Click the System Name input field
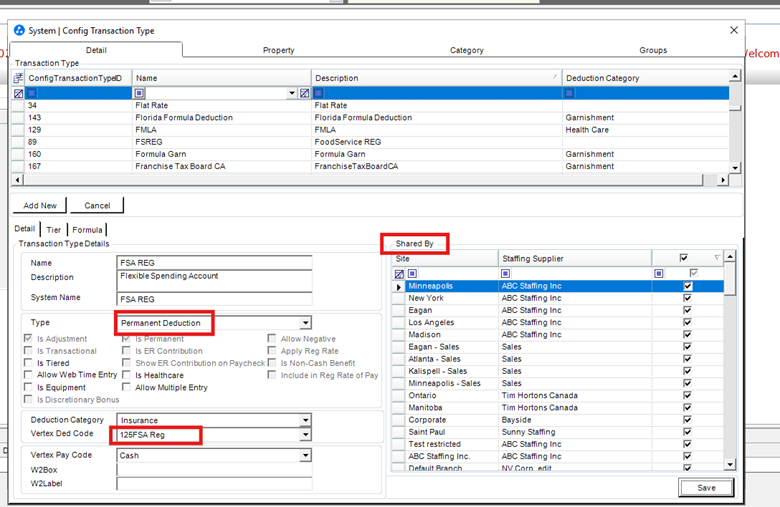780x507 pixels. (x=214, y=299)
